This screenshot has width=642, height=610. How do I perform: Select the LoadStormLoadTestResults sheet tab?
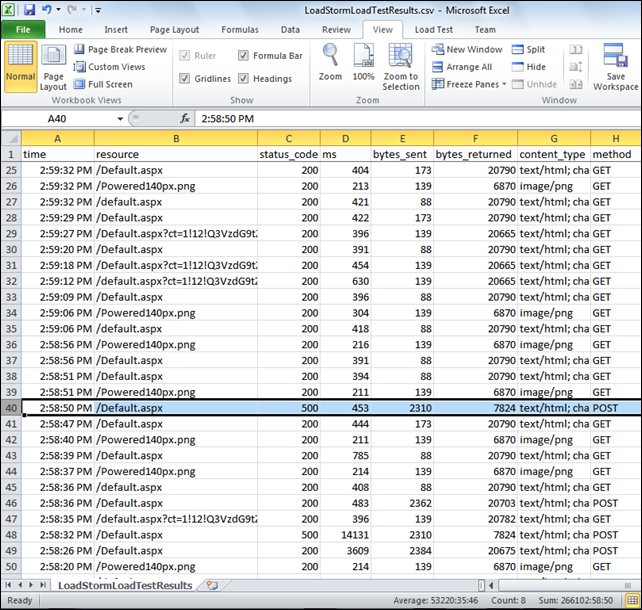click(125, 585)
